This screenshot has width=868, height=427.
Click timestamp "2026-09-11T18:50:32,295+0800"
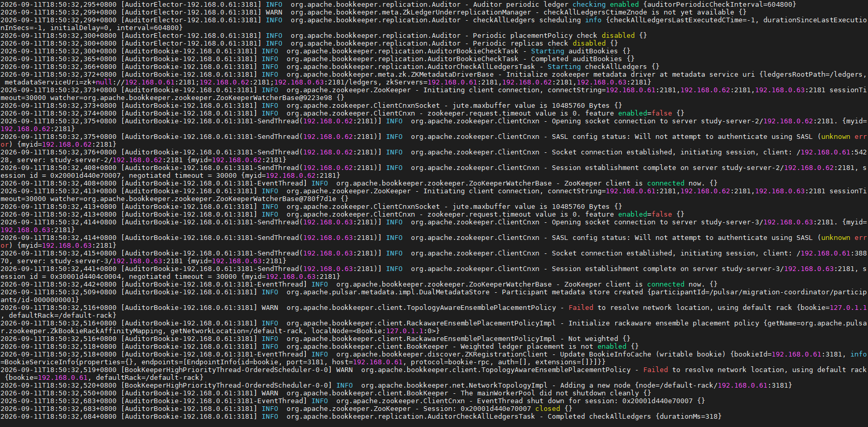pos(59,5)
